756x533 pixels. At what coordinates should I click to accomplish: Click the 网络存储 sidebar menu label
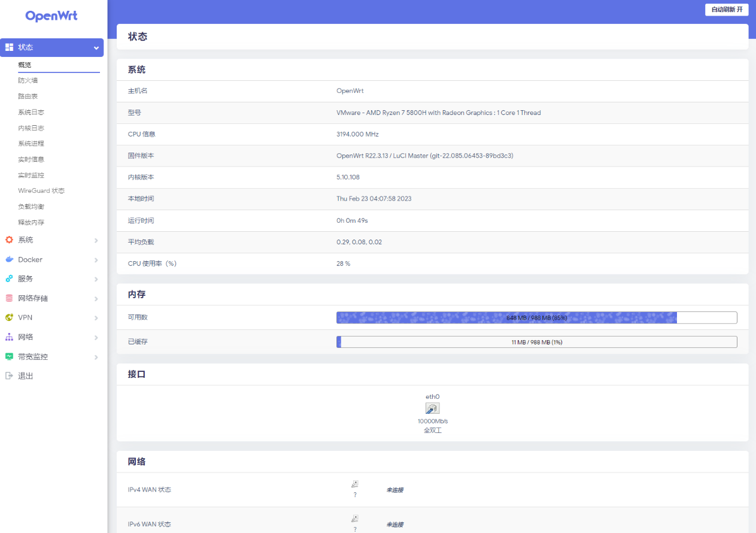[x=33, y=298]
